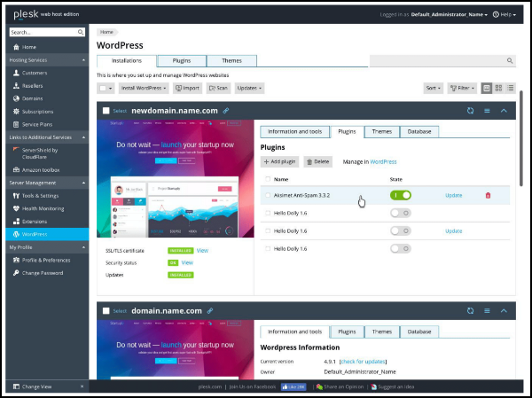Disable the Akismet Anti-Spam plugin toggle
Viewport: 532px width, 398px height.
(x=401, y=195)
